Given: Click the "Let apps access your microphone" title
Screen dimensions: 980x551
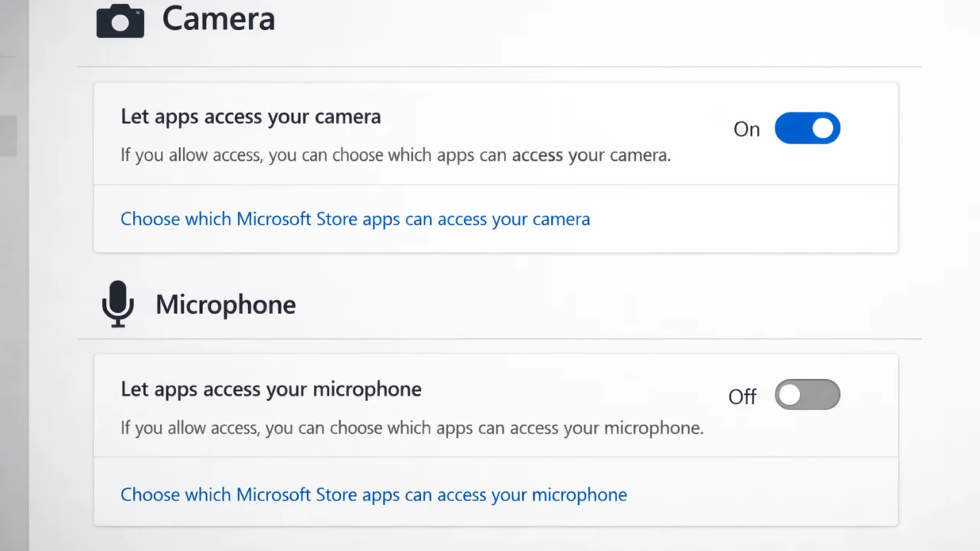Looking at the screenshot, I should (271, 389).
